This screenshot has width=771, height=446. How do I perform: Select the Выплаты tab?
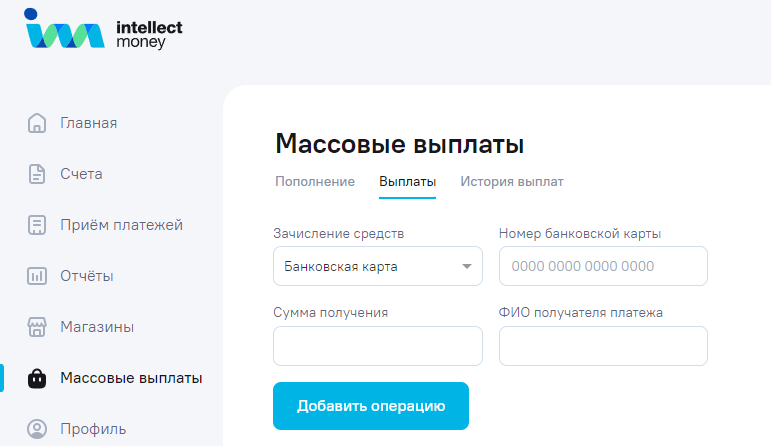pyautogui.click(x=407, y=182)
